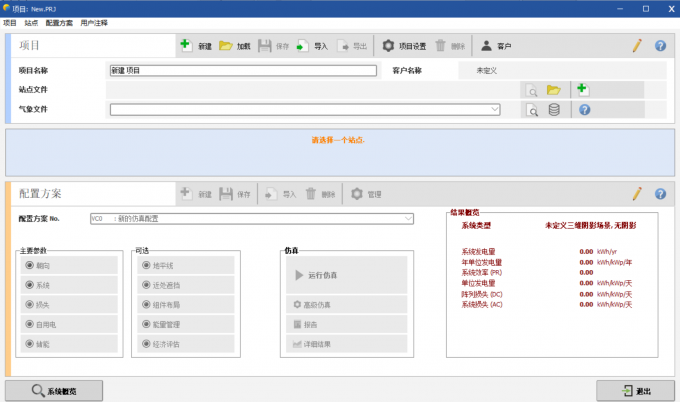Select the 近处遮挡 optional button
Image resolution: width=680 pixels, height=402 pixels.
(186, 285)
